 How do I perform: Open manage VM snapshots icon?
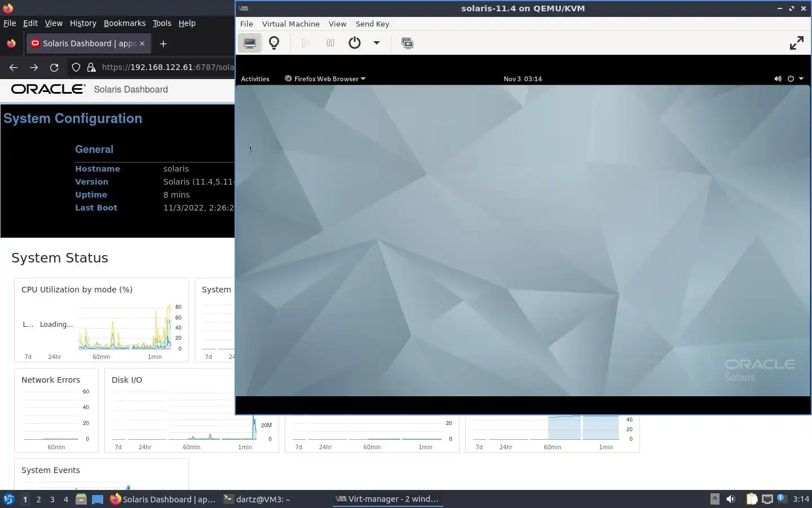407,43
